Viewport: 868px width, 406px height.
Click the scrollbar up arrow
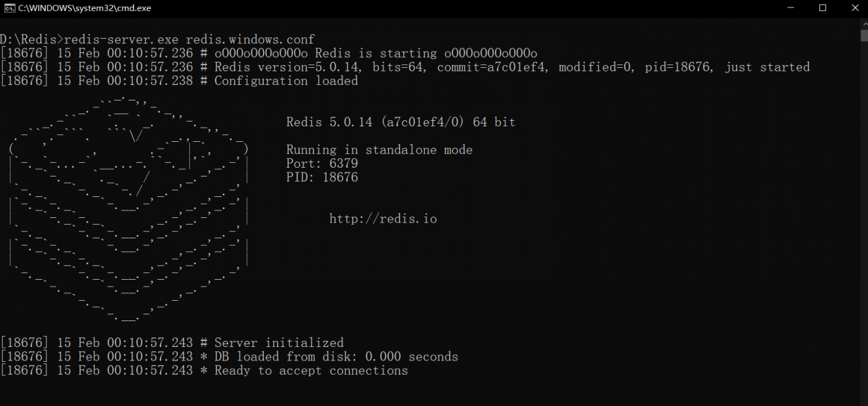tap(863, 24)
